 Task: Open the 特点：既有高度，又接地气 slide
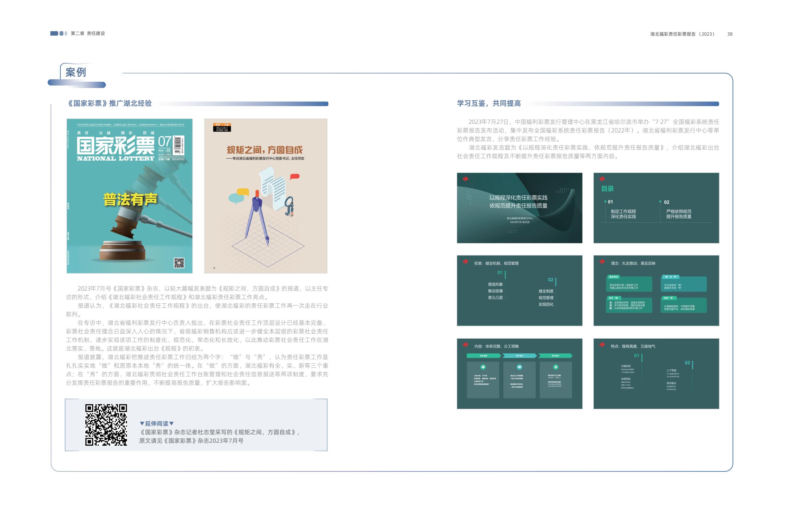click(656, 374)
